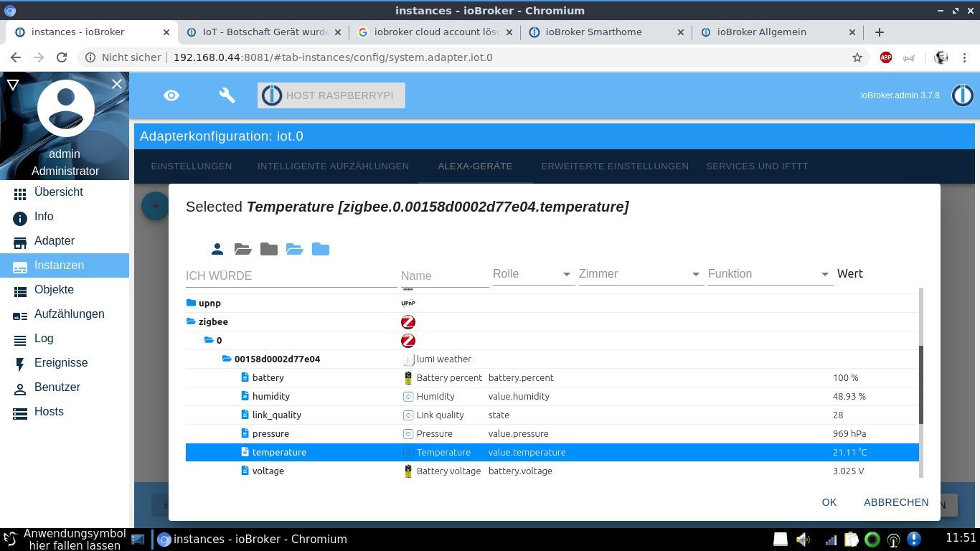The height and width of the screenshot is (551, 980).
Task: Click the round plus add-device button
Action: point(155,206)
